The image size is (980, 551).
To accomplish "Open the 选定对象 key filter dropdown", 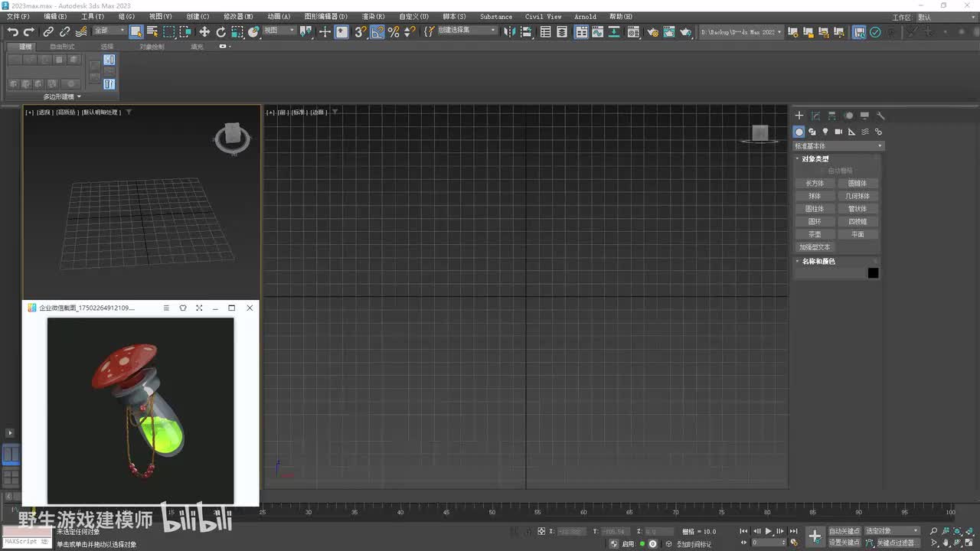I will point(892,531).
